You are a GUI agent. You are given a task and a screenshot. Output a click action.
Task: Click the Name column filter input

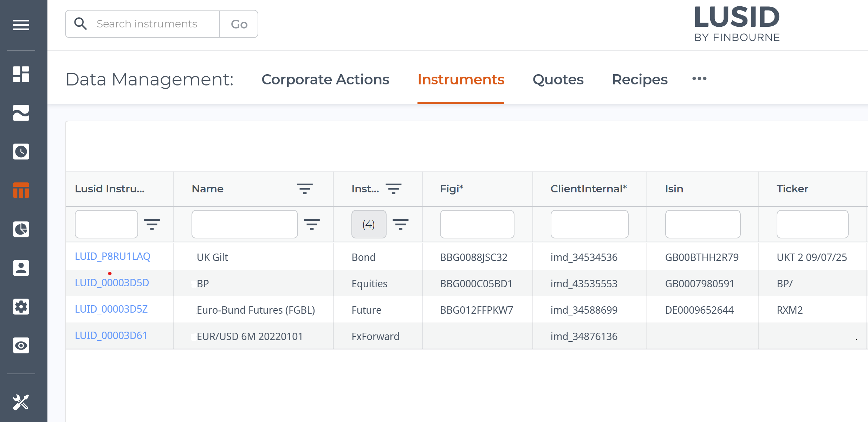coord(245,224)
